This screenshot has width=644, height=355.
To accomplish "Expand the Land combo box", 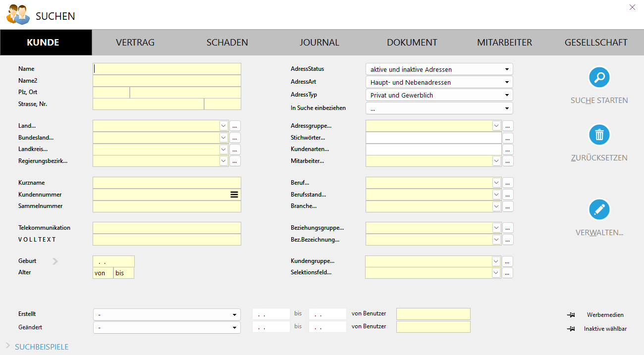I will coord(223,126).
